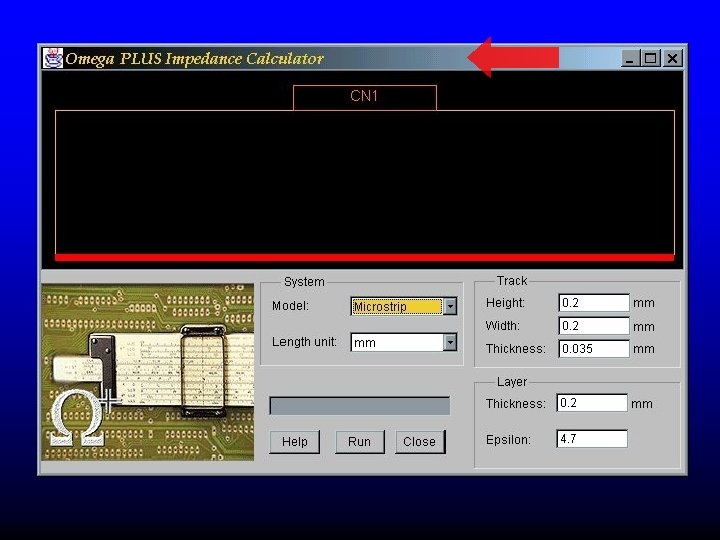Screen dimensions: 720x540
Task: Click the "System" group title
Action: pyautogui.click(x=304, y=282)
